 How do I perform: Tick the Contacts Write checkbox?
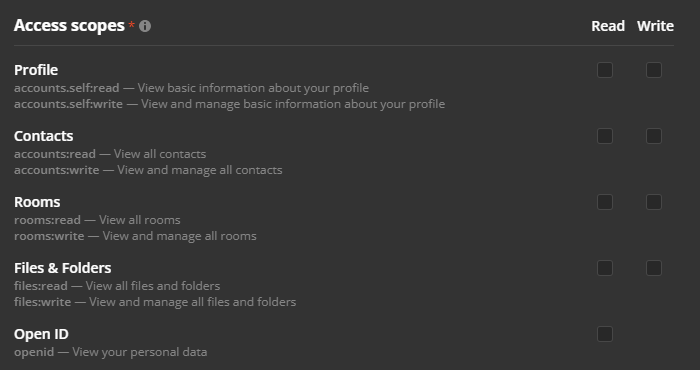[x=654, y=136]
